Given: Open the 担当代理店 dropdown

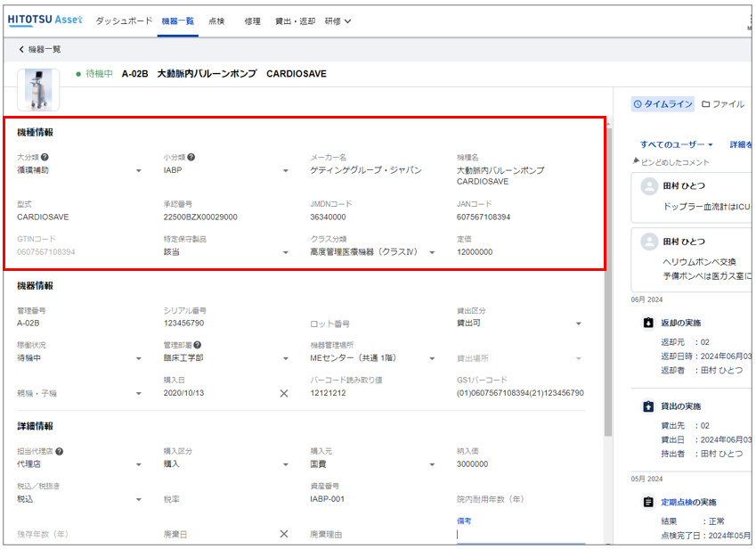Looking at the screenshot, I should [79, 464].
